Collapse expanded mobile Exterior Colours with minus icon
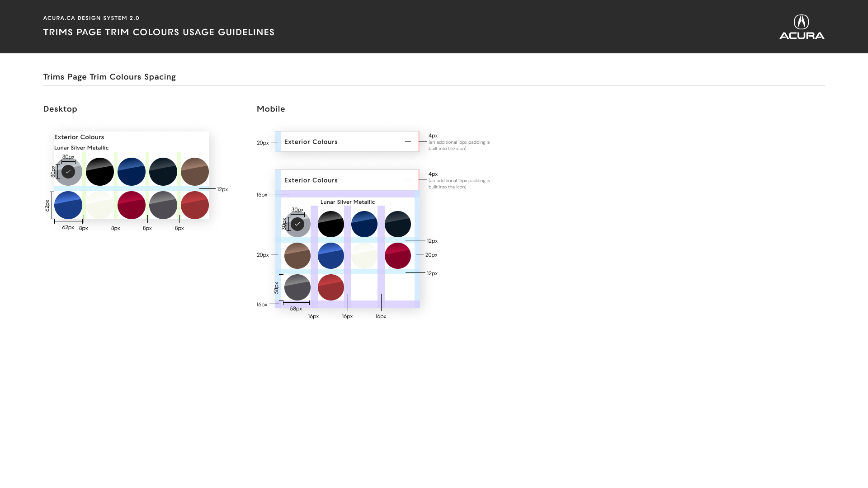The height and width of the screenshot is (488, 868). pyautogui.click(x=408, y=180)
